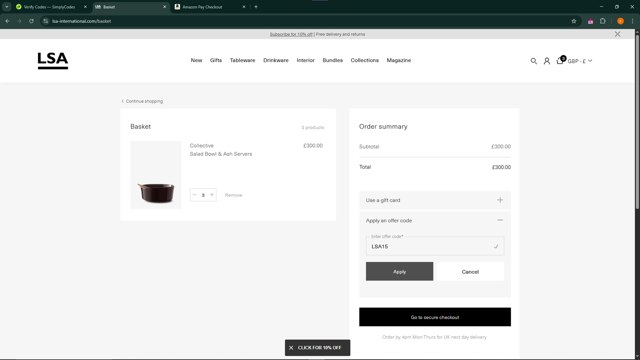Open the site search icon
Image resolution: width=640 pixels, height=360 pixels.
click(x=533, y=61)
